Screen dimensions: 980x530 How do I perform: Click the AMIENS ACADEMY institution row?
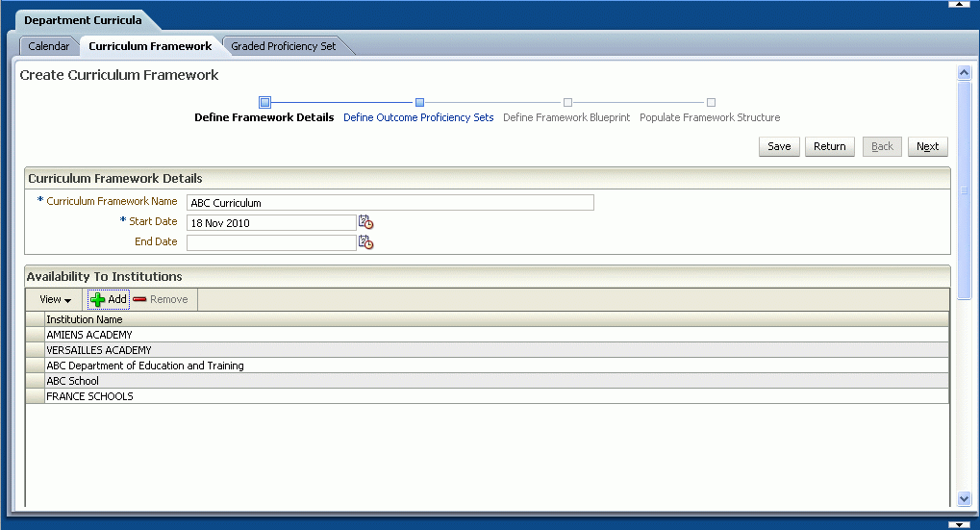(x=497, y=335)
